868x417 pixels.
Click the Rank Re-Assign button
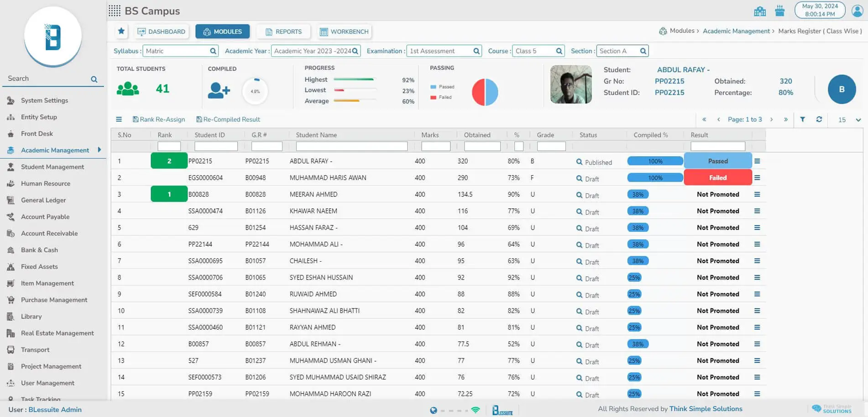click(x=158, y=119)
